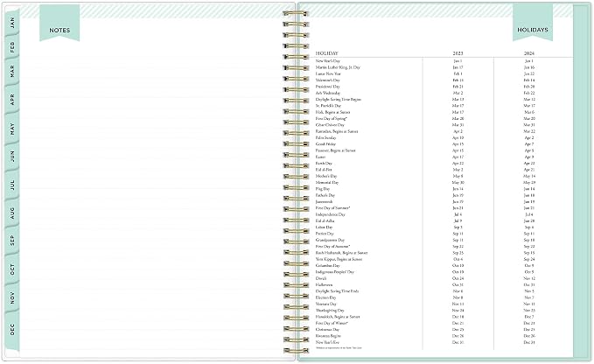Click the Halloween holiday entry
This screenshot has width=594, height=364.
324,285
